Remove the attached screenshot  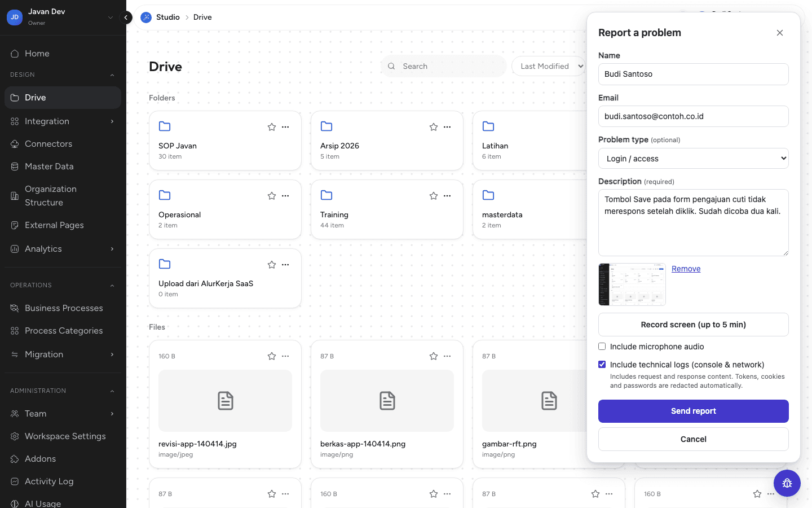686,269
